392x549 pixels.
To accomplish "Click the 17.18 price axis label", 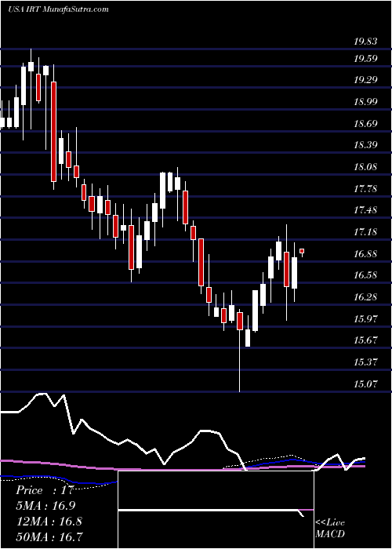I will pyautogui.click(x=365, y=232).
